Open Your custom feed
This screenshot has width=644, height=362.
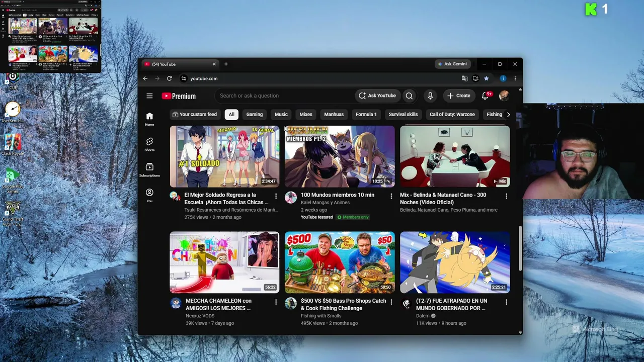pyautogui.click(x=195, y=115)
